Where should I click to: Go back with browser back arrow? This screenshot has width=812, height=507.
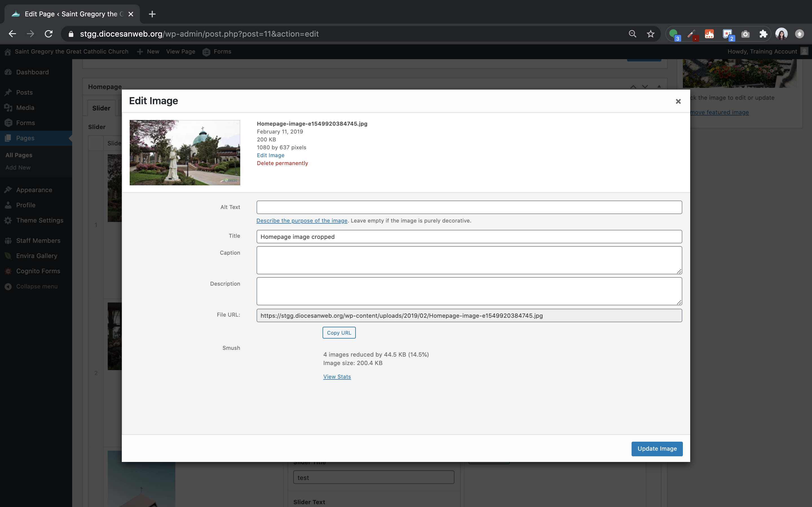(12, 34)
